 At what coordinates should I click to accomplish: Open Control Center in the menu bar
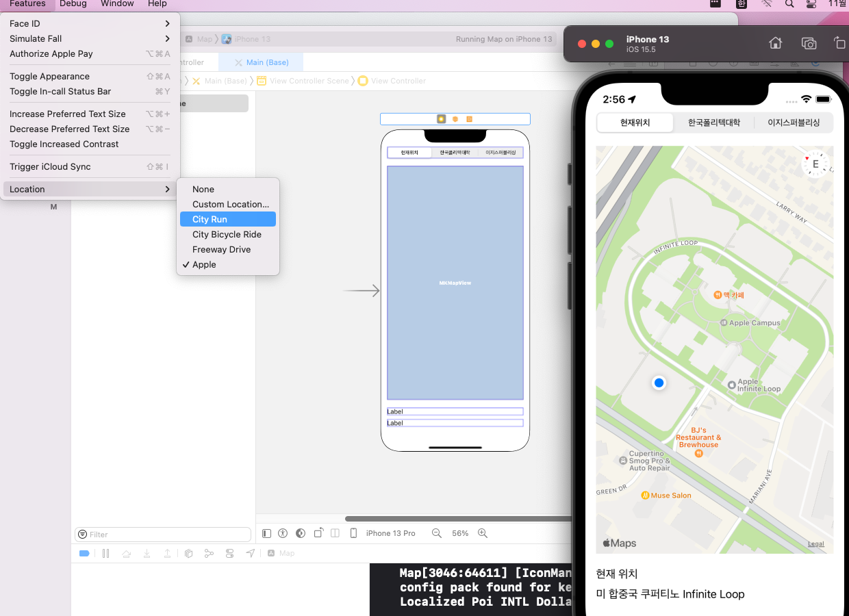[x=812, y=3]
